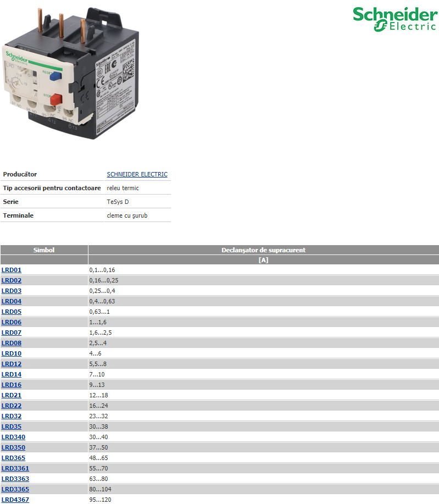
Task: Select the 16...24 current range cell
Action: click(264, 406)
